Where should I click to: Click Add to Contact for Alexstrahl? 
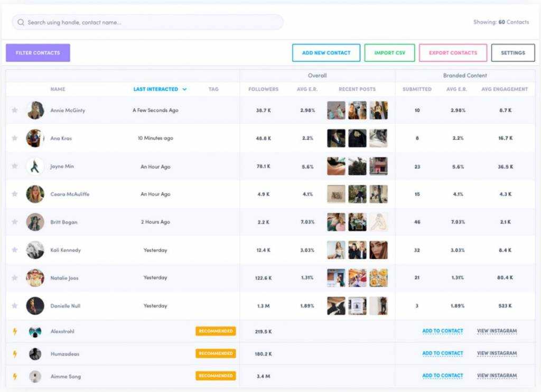pos(442,331)
